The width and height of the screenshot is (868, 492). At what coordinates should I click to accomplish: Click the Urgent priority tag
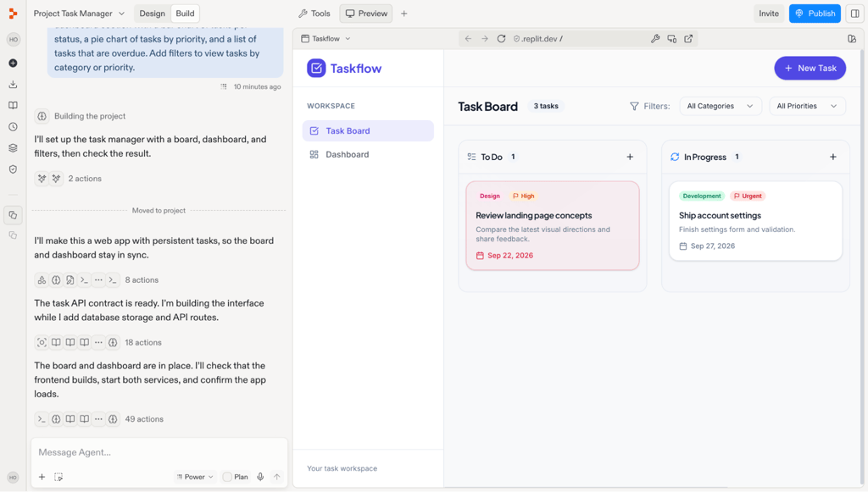[x=748, y=196]
